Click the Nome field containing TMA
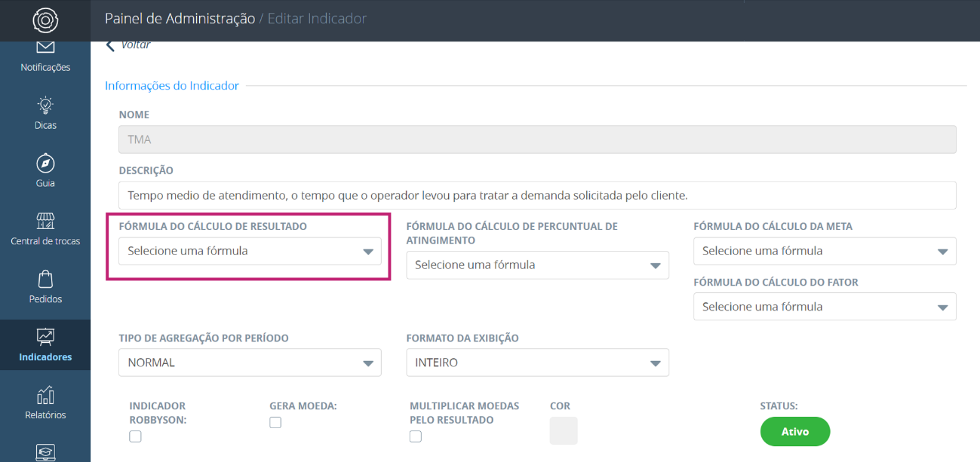This screenshot has height=462, width=980. pyautogui.click(x=537, y=139)
